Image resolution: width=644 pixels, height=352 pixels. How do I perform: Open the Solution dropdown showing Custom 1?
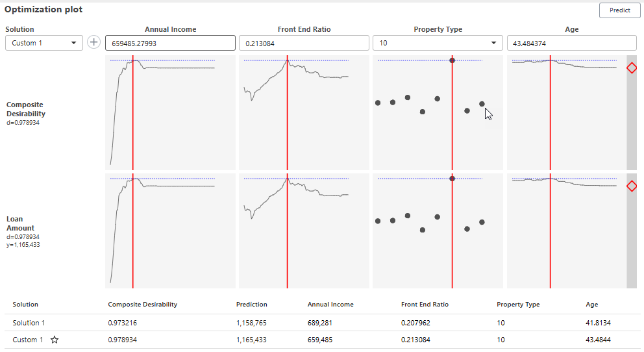pyautogui.click(x=44, y=43)
